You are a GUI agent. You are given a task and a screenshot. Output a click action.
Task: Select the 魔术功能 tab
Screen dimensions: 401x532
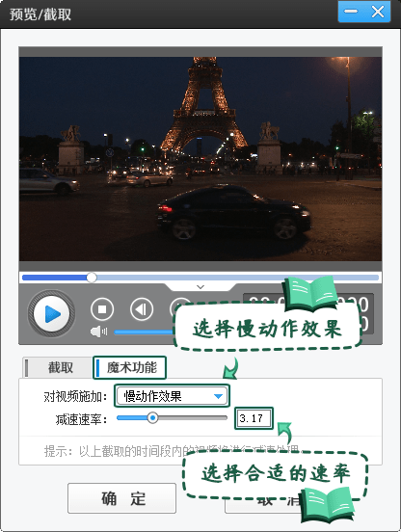click(129, 367)
